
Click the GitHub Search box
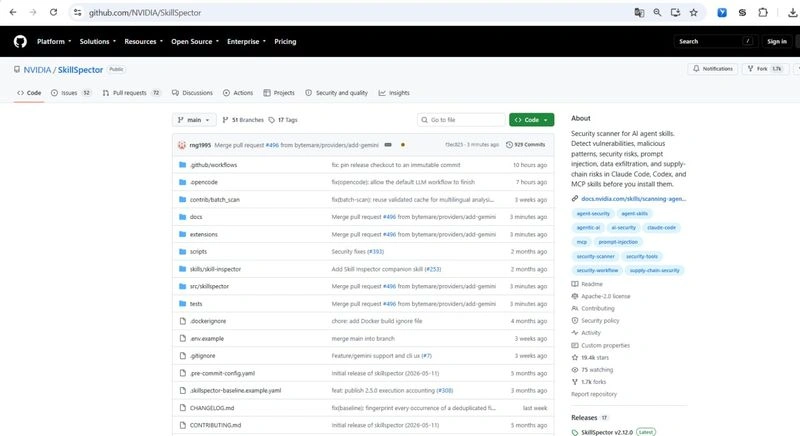(x=715, y=41)
